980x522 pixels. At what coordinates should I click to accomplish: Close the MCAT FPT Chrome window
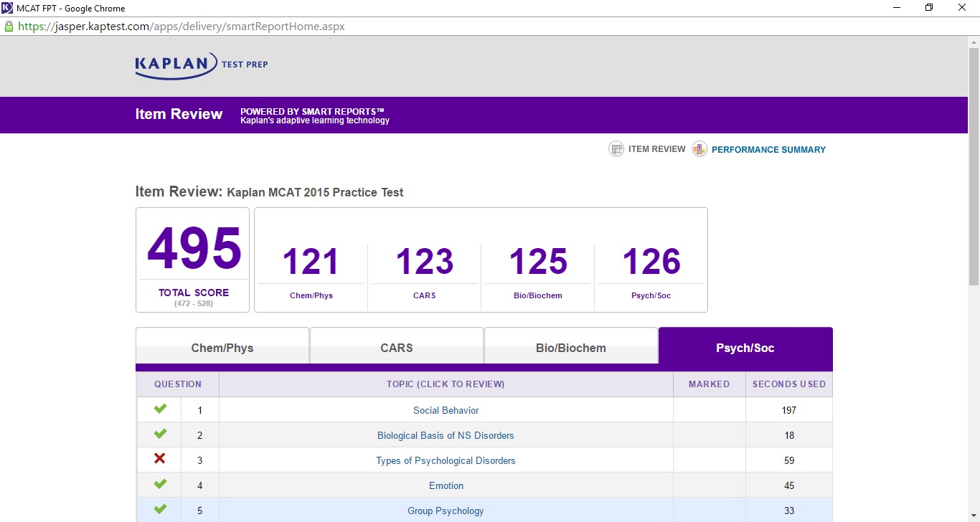[962, 8]
